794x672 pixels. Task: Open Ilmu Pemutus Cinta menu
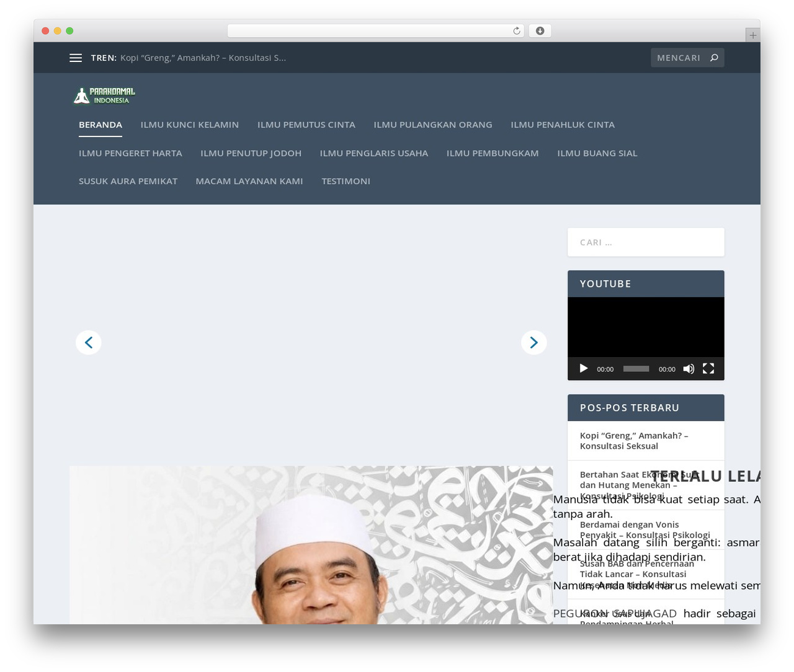coord(306,125)
